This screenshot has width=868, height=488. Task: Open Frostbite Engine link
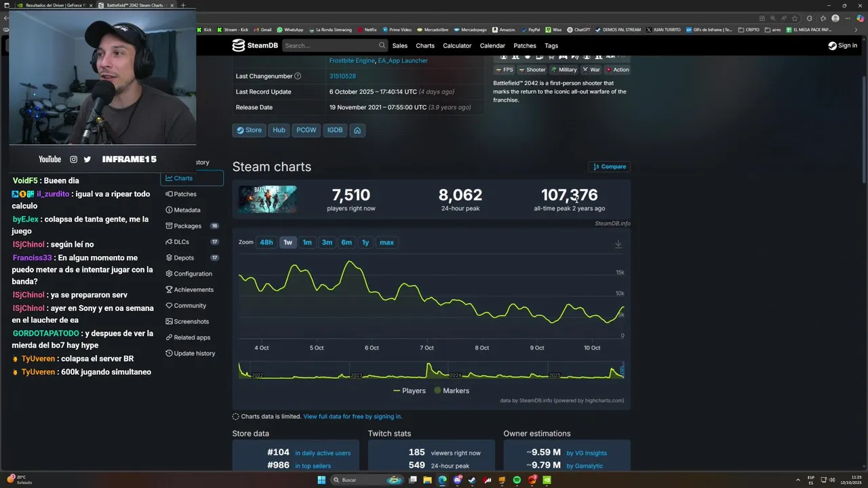(x=352, y=60)
